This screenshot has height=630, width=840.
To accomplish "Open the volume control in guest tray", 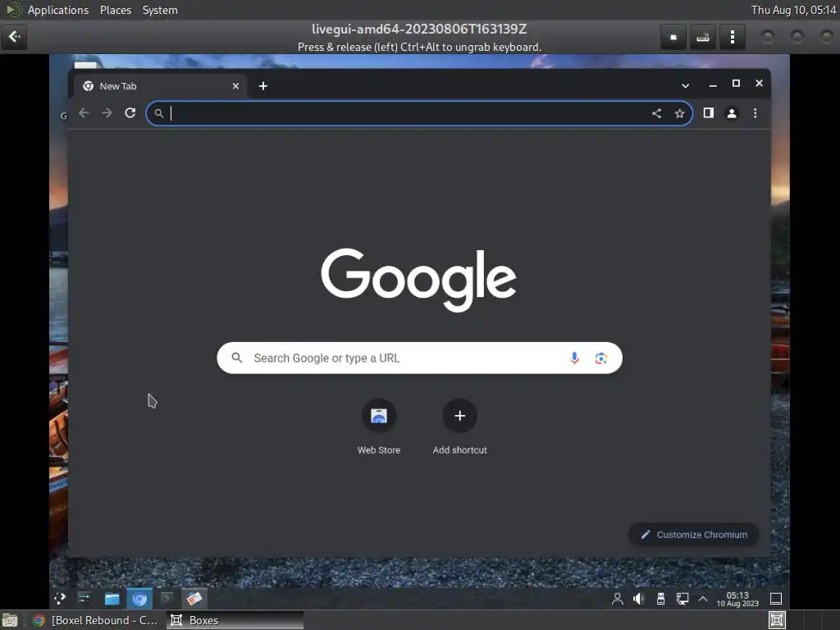I will pyautogui.click(x=638, y=599).
